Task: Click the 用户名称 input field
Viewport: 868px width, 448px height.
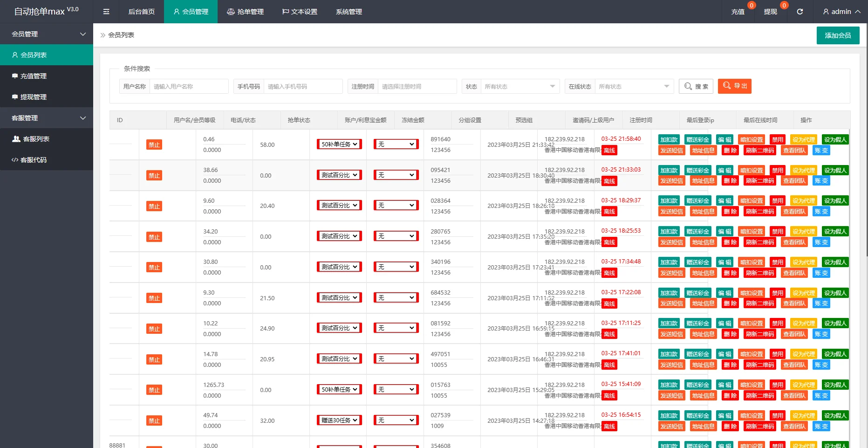Action: pyautogui.click(x=189, y=86)
